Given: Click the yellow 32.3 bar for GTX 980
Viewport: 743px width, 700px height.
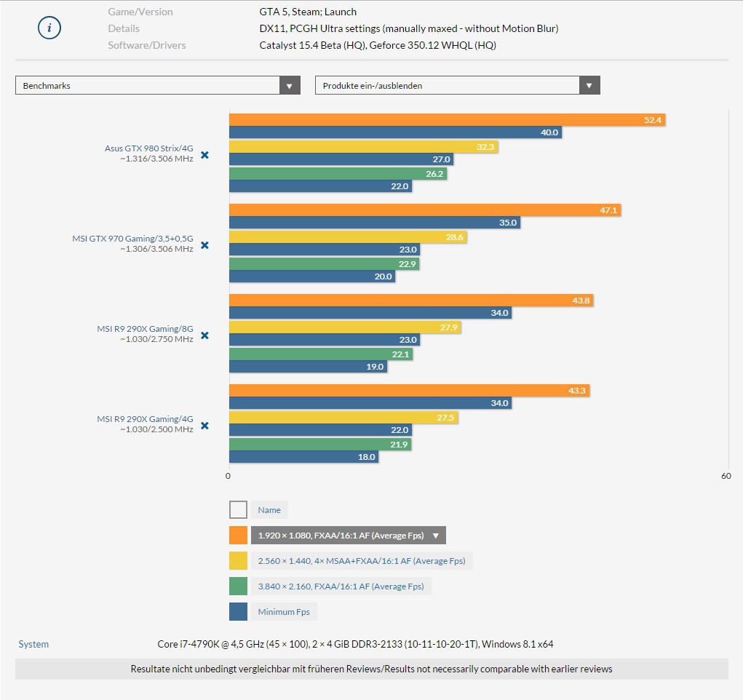Looking at the screenshot, I should (x=363, y=147).
